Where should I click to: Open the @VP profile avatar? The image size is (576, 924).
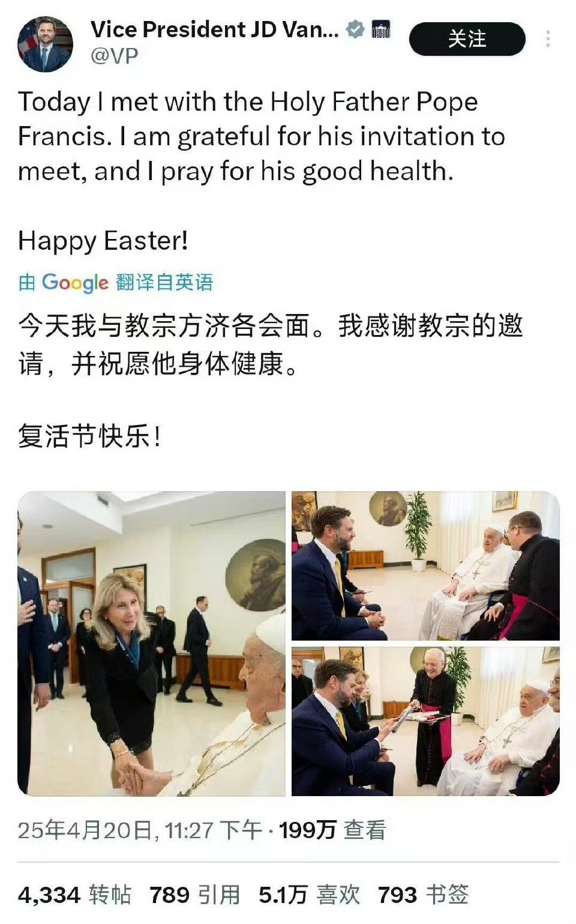(45, 44)
